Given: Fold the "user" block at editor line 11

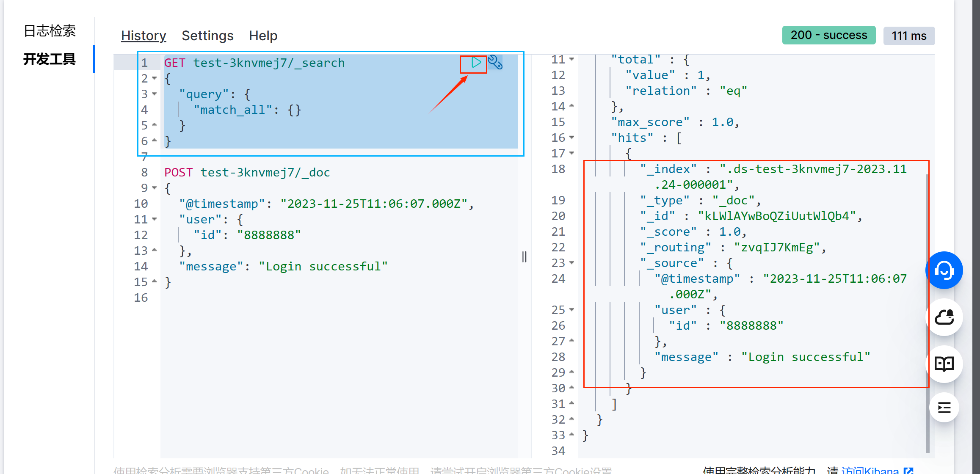Looking at the screenshot, I should pos(155,219).
